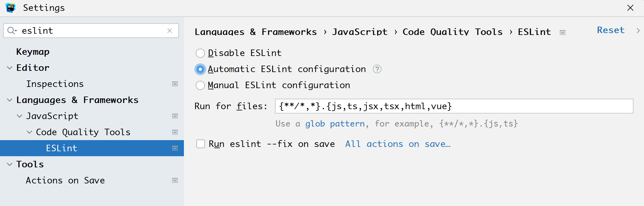Click the Reset link

(611, 30)
